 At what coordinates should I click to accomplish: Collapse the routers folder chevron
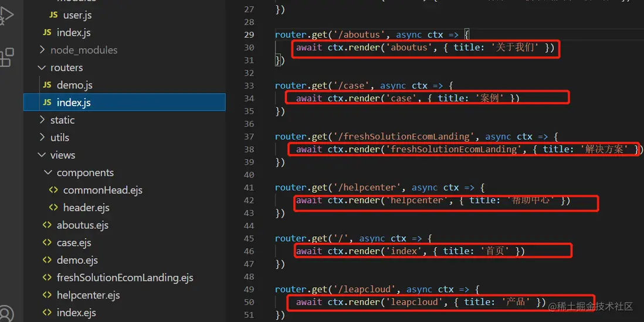[42, 68]
